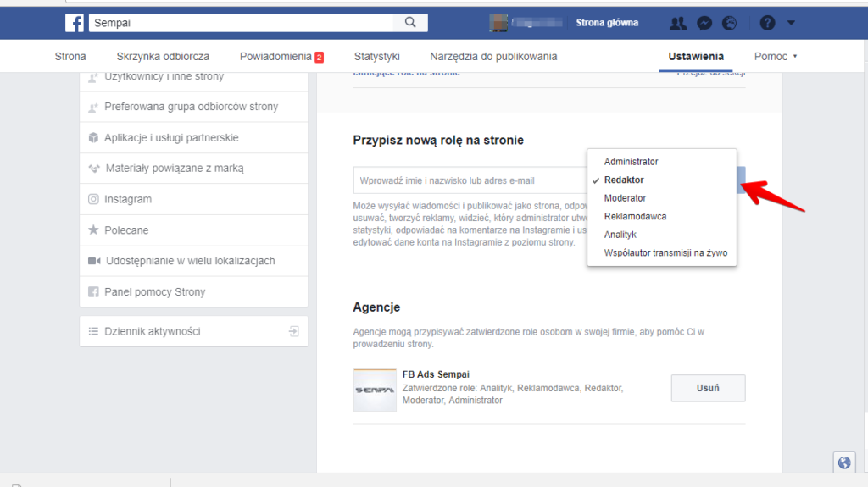Click the name or e-mail input field
The image size is (868, 487).
coord(470,180)
